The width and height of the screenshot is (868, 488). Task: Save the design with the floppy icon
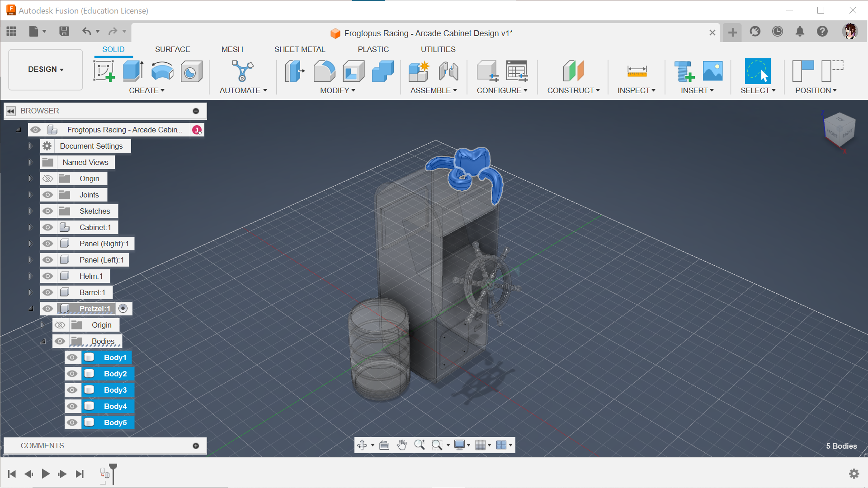(x=64, y=31)
